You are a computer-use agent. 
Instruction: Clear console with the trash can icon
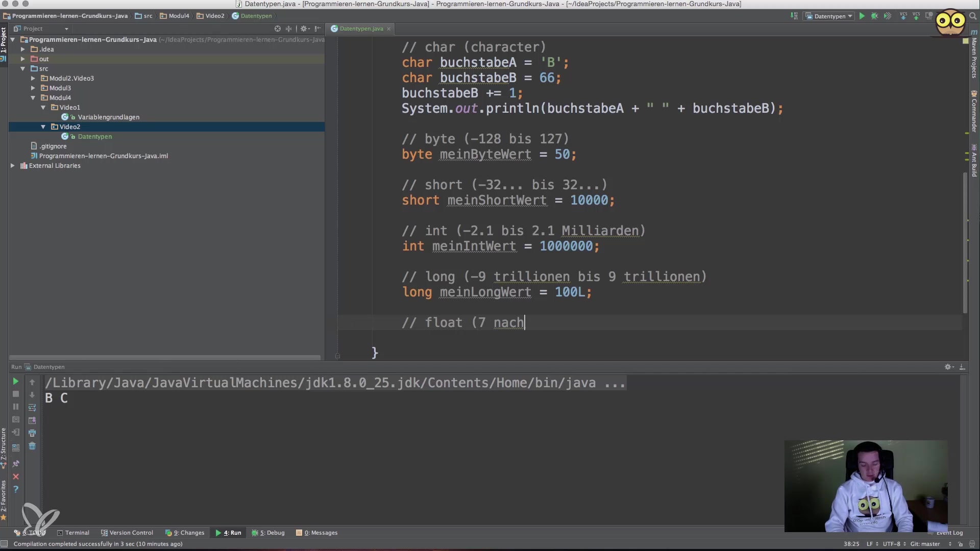coord(32,446)
